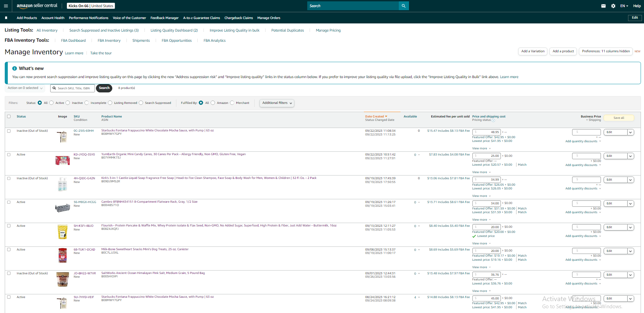This screenshot has width=644, height=313.
Task: Click the Save all button
Action: point(619,118)
